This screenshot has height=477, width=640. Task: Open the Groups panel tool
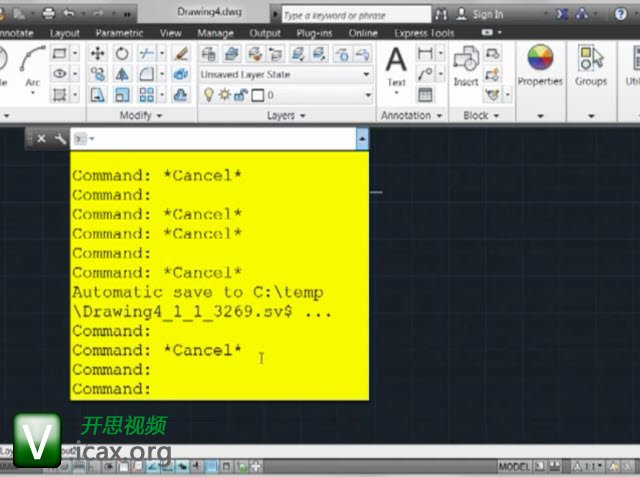(x=591, y=65)
